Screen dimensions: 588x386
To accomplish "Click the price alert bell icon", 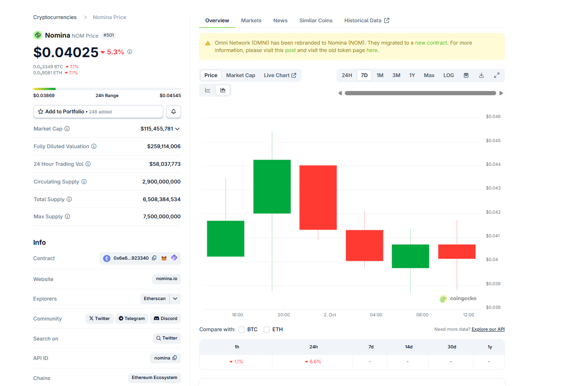I will (173, 111).
